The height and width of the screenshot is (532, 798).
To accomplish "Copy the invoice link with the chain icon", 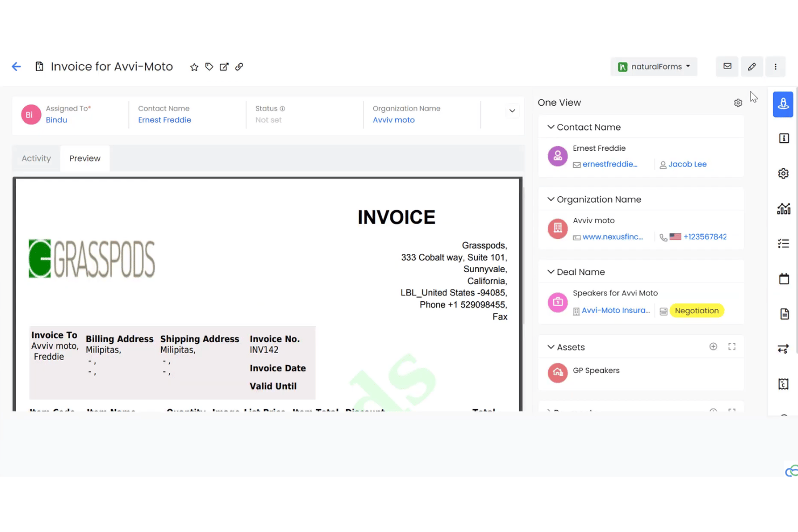I will [239, 67].
